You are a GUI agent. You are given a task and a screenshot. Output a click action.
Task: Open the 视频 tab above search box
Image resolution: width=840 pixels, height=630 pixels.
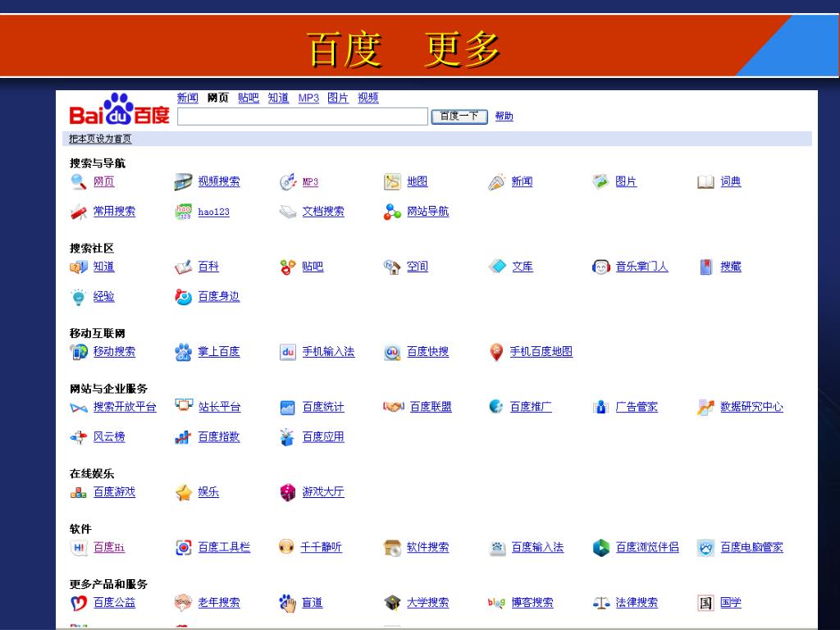[x=368, y=98]
